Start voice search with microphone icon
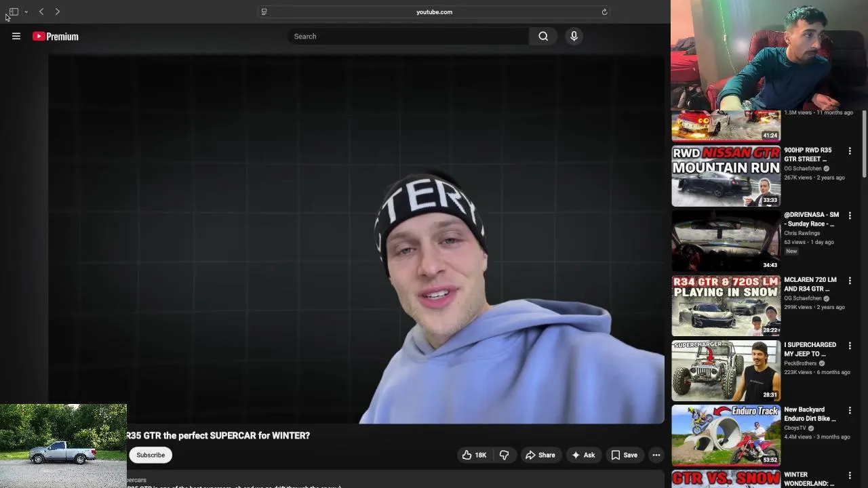The image size is (868, 488). [x=574, y=37]
